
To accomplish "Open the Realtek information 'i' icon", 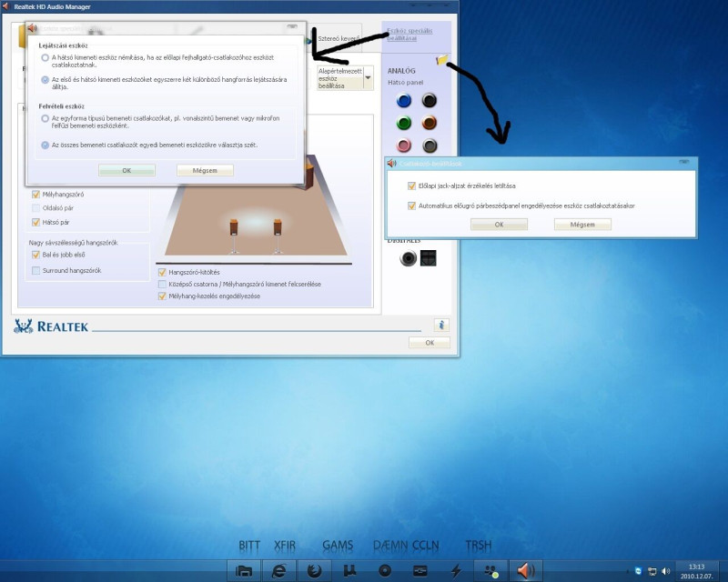I will [441, 325].
